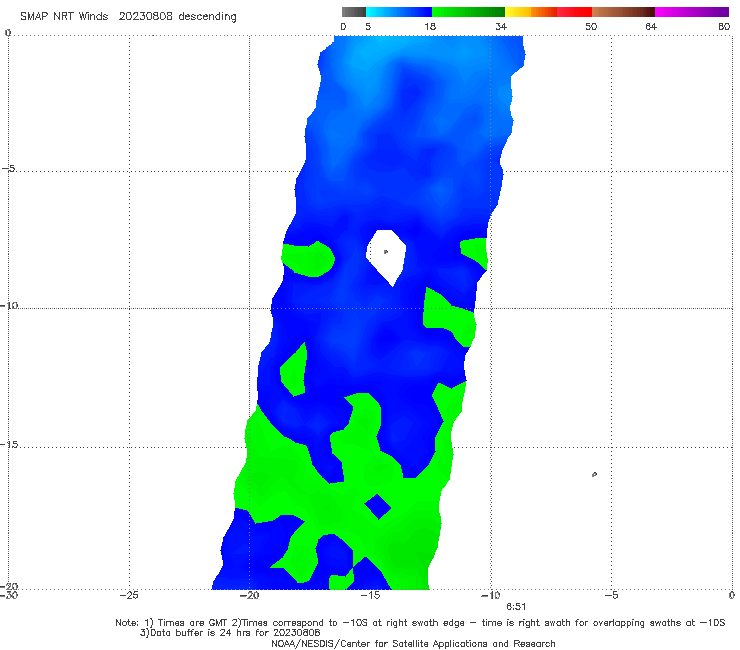Pick the red segment of the color bar
Screen dimensions: 740x650
574,12
